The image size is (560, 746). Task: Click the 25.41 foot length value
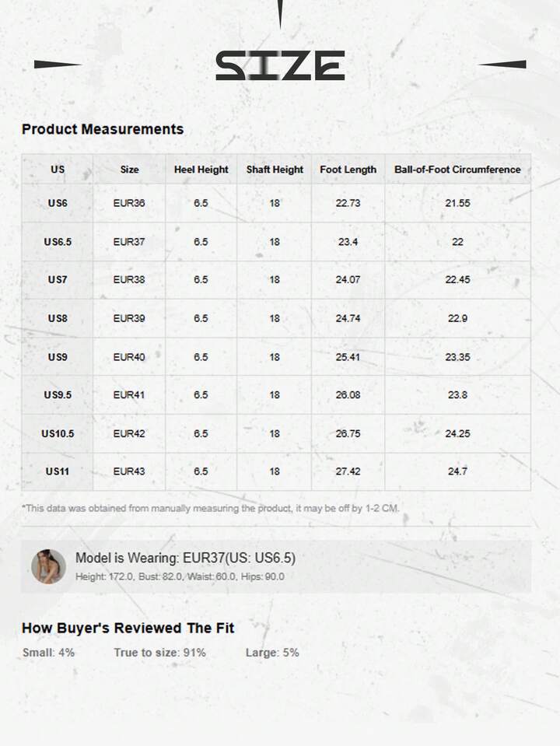coord(348,357)
